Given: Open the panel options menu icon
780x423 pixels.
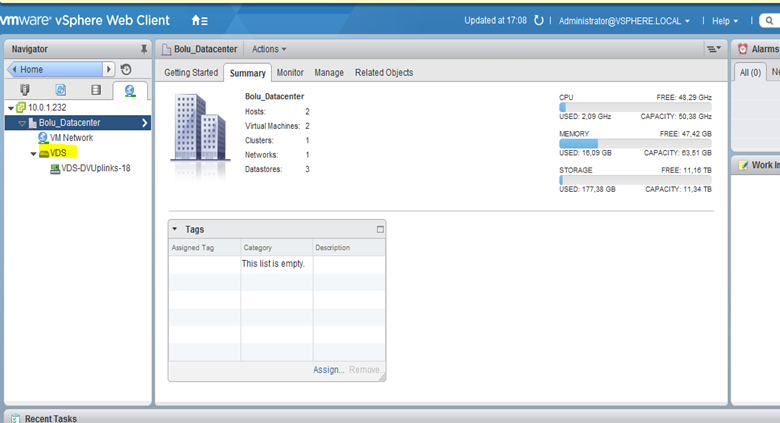Looking at the screenshot, I should coord(714,49).
